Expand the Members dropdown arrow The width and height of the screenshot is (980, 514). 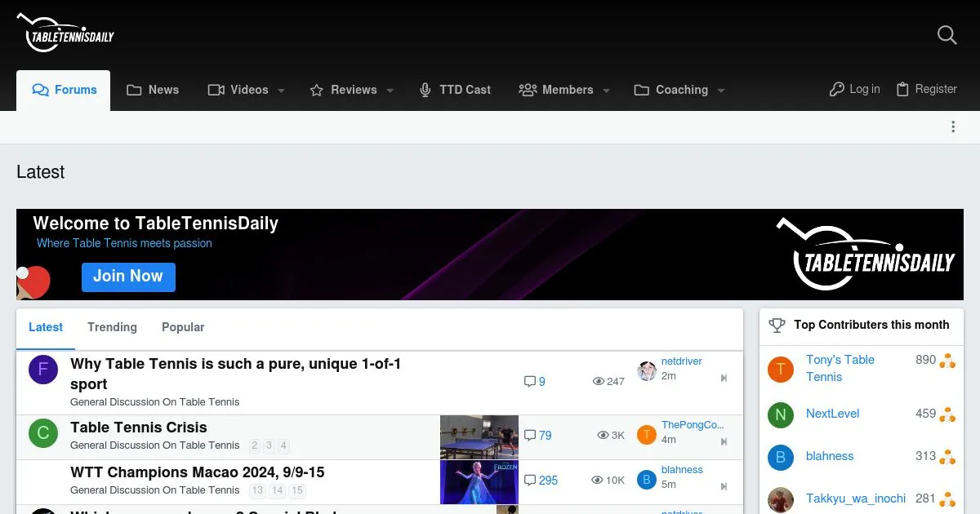click(x=606, y=91)
